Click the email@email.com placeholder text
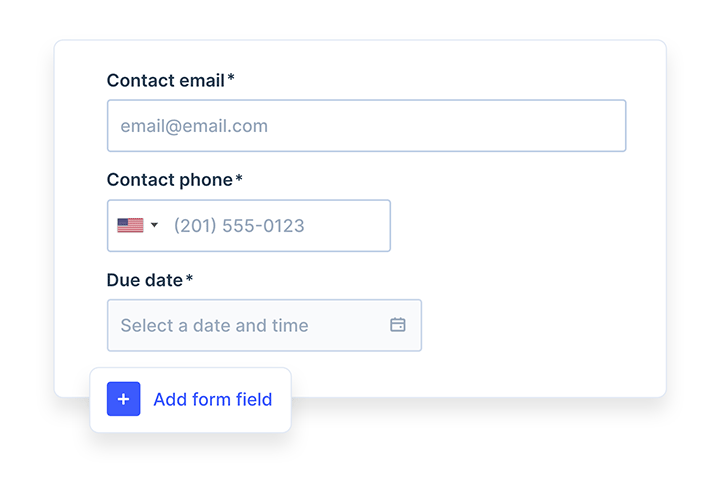720x480 pixels. (194, 126)
